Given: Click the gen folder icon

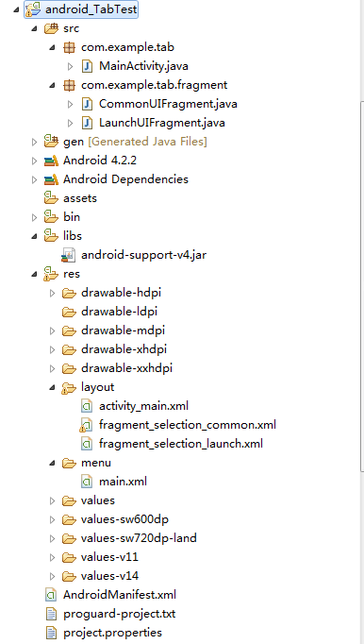Looking at the screenshot, I should click(x=51, y=142).
